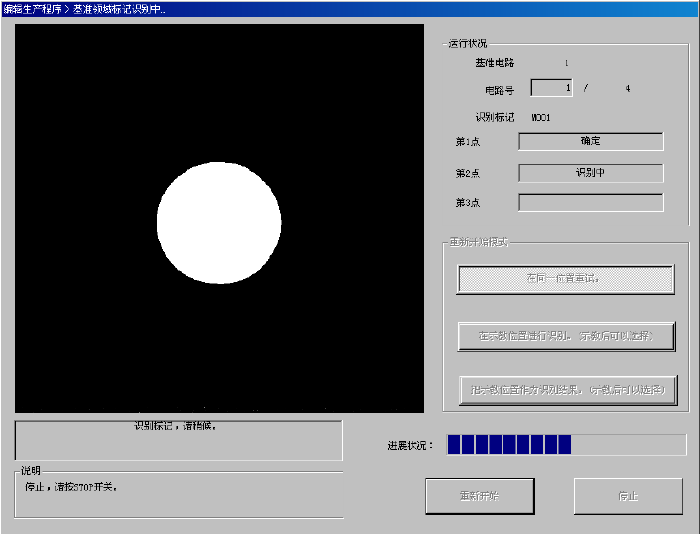Click the total circuit count 4

click(628, 88)
